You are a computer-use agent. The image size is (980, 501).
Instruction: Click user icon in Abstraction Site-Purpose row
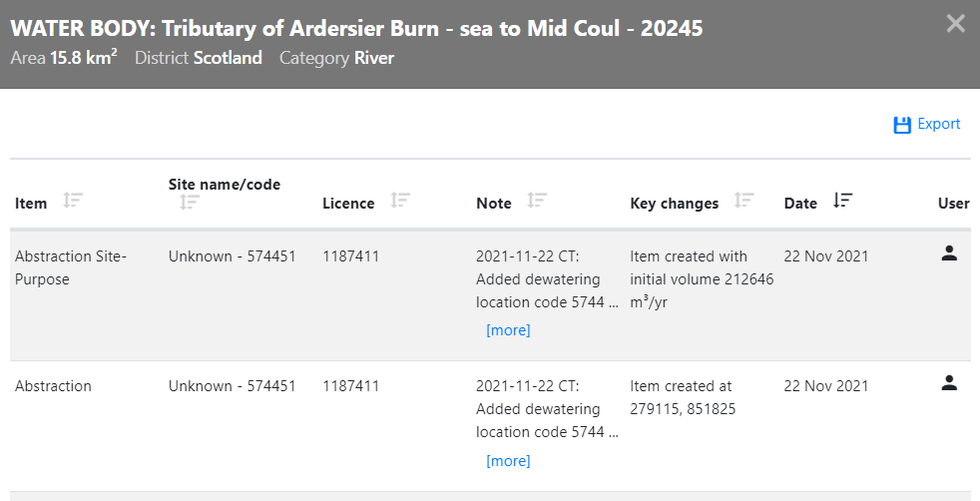pos(949,253)
